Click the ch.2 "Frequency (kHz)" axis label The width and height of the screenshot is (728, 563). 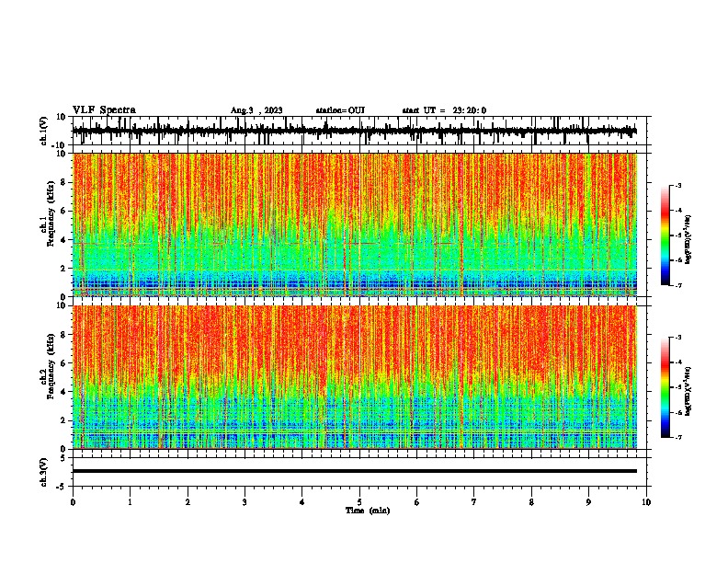(51, 366)
